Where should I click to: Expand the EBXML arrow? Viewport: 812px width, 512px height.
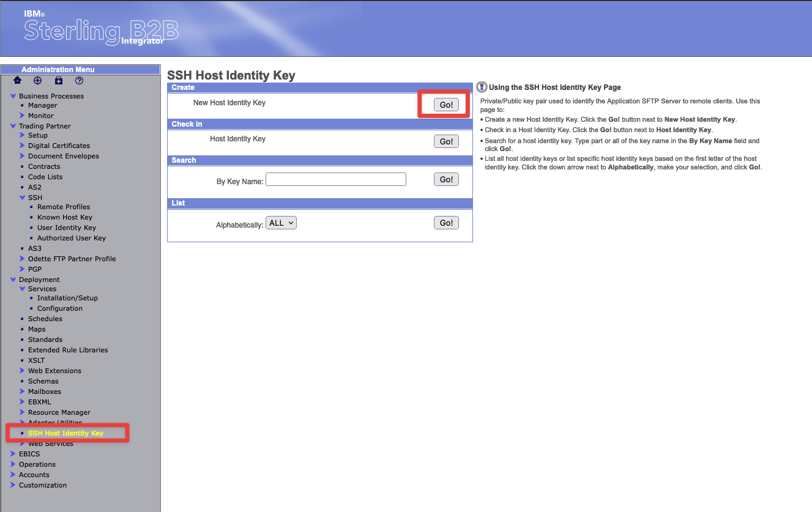point(23,402)
